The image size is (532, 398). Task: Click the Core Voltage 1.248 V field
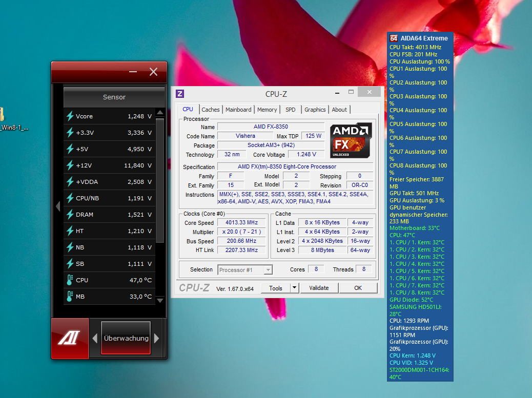coord(306,154)
